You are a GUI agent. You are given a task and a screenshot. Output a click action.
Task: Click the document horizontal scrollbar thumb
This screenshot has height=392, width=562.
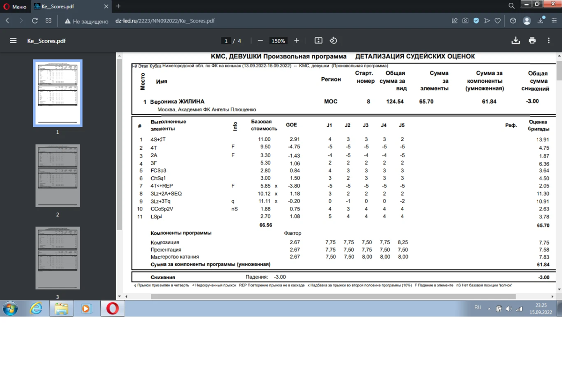coord(333,297)
